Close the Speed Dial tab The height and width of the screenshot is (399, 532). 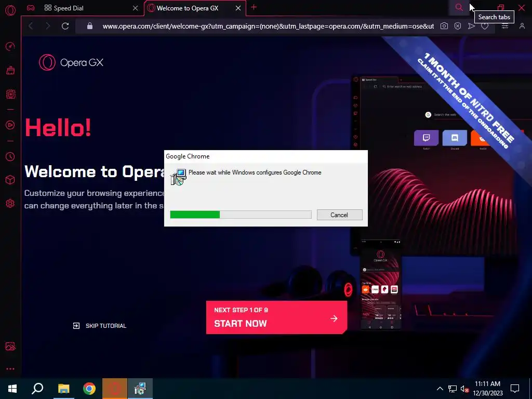click(x=136, y=8)
